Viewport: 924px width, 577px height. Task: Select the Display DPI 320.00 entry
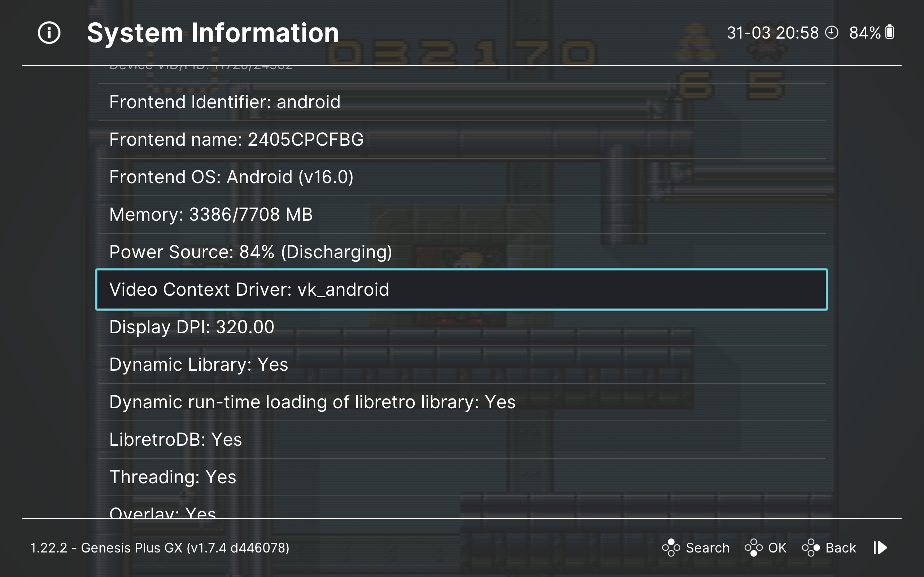pyautogui.click(x=192, y=327)
